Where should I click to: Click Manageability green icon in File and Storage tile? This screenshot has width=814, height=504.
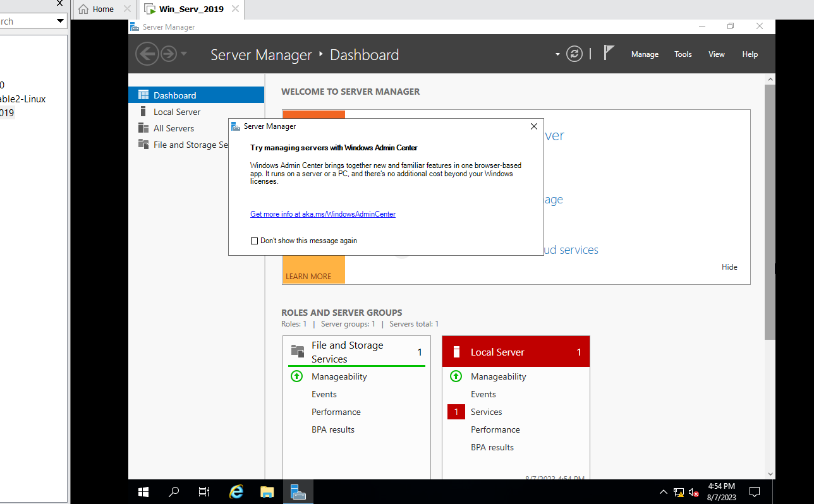[x=297, y=376]
